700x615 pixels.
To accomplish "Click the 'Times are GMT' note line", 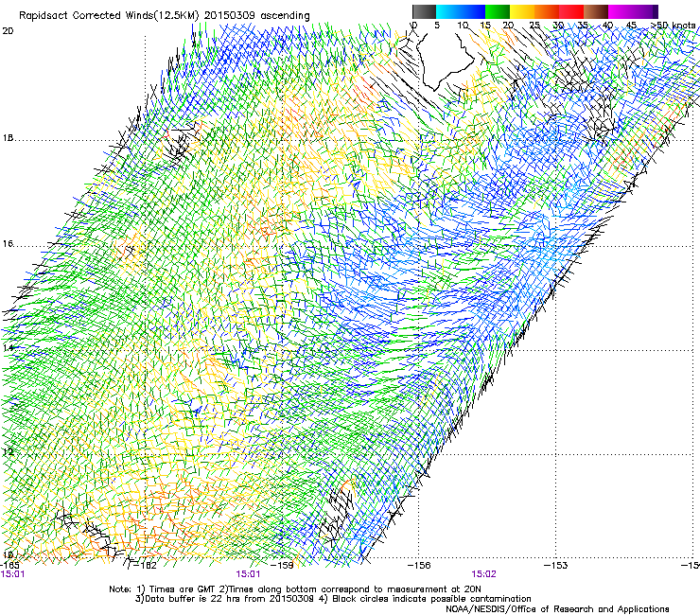I will (295, 589).
